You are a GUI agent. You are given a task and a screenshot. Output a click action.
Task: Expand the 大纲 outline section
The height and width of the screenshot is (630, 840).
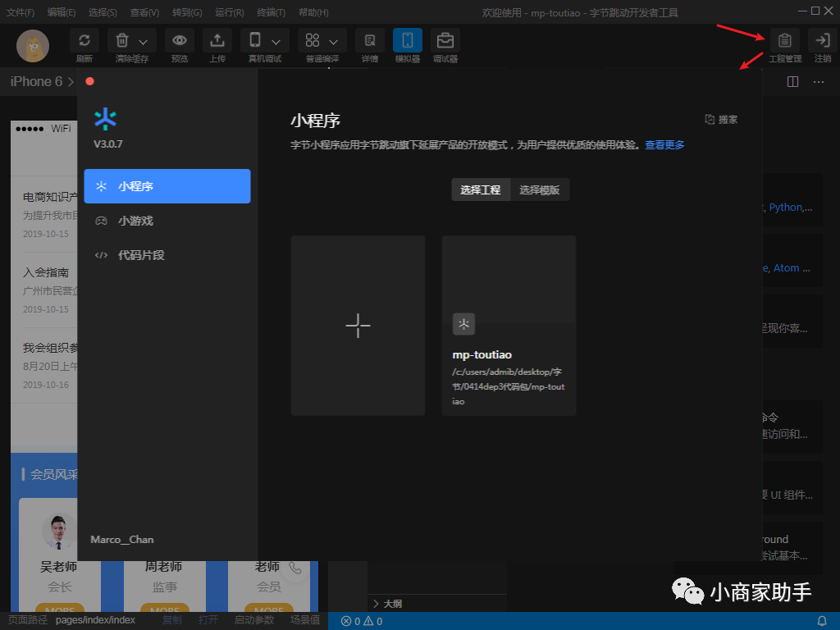pos(387,604)
